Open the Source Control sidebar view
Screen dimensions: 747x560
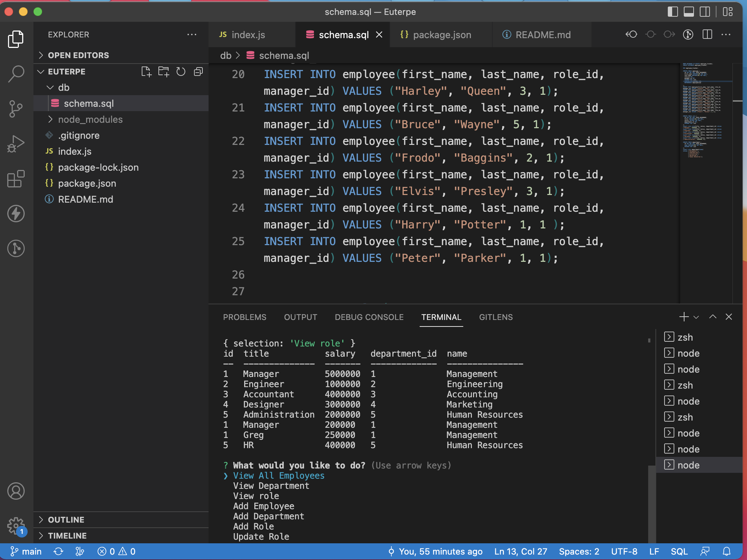coord(16,109)
